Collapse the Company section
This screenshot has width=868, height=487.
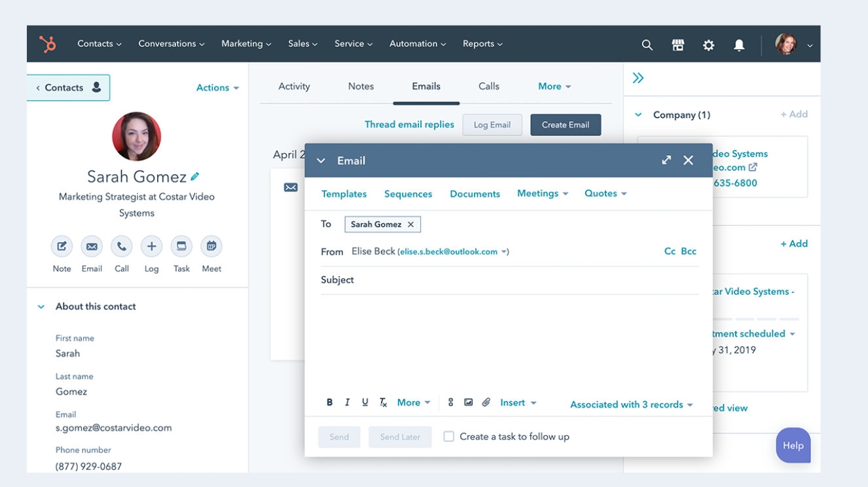638,115
